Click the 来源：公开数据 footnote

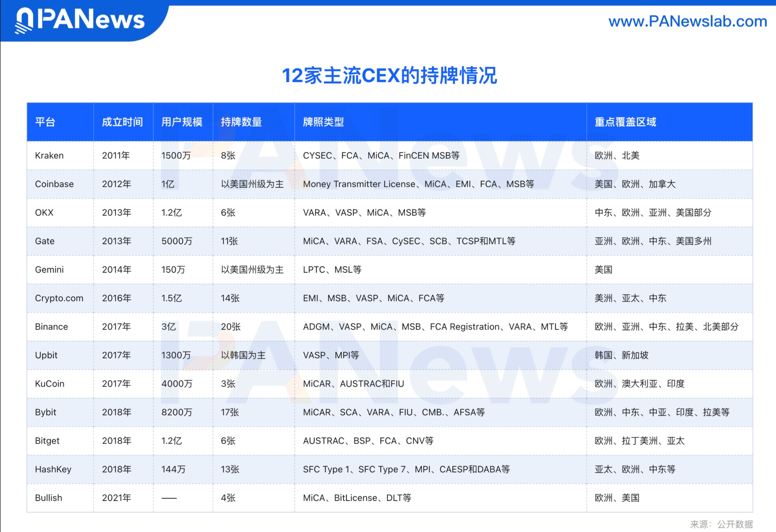(721, 524)
